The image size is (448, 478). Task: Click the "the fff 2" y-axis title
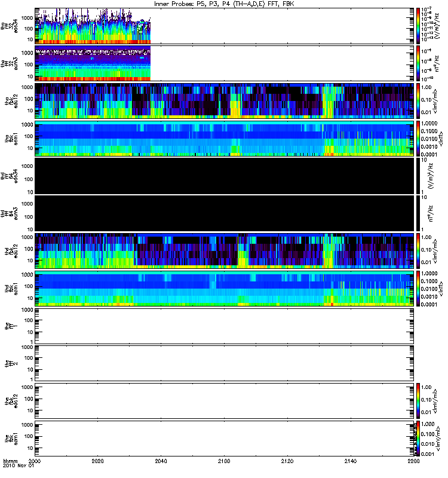click(x=11, y=363)
